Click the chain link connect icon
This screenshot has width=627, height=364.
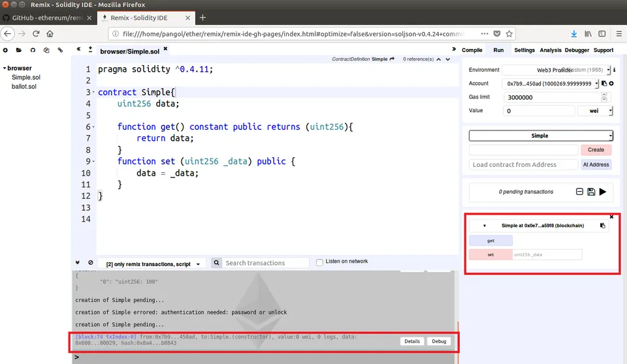click(x=60, y=50)
